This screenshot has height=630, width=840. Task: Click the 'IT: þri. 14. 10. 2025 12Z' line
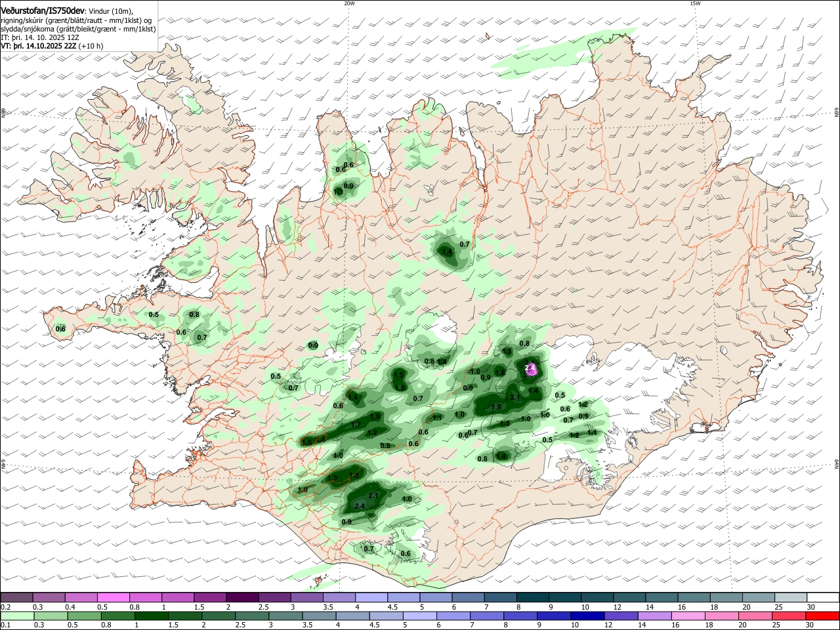[x=39, y=37]
